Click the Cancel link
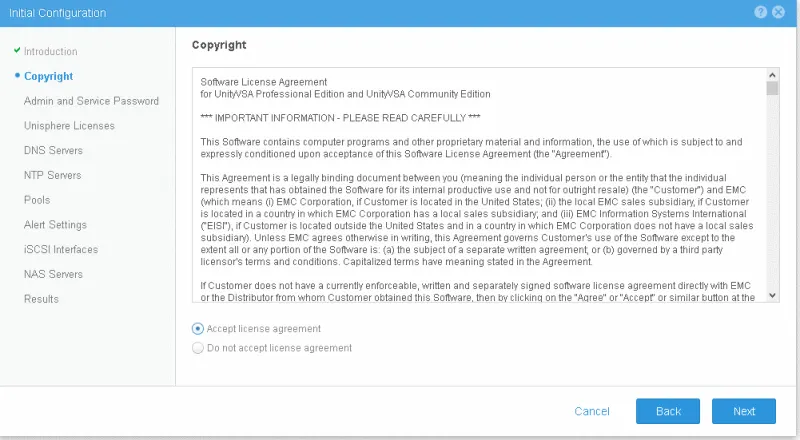The height and width of the screenshot is (440, 800). (592, 411)
